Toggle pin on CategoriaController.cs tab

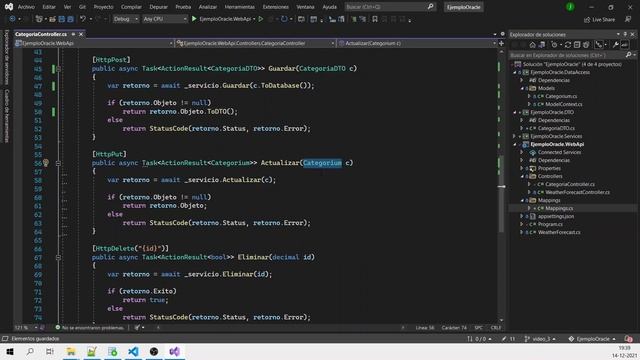pos(73,34)
